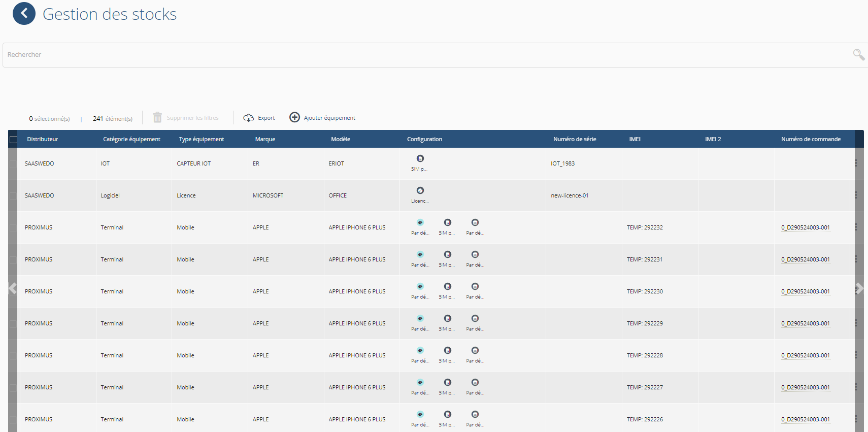The height and width of the screenshot is (432, 868).
Task: Click the trash icon for Supprimer les filtres
Action: pos(157,117)
